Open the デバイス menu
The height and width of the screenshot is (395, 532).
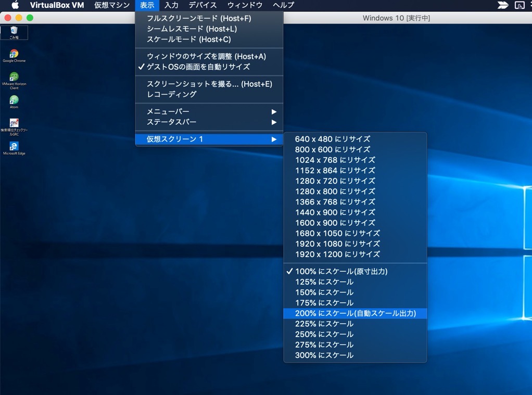coord(202,5)
